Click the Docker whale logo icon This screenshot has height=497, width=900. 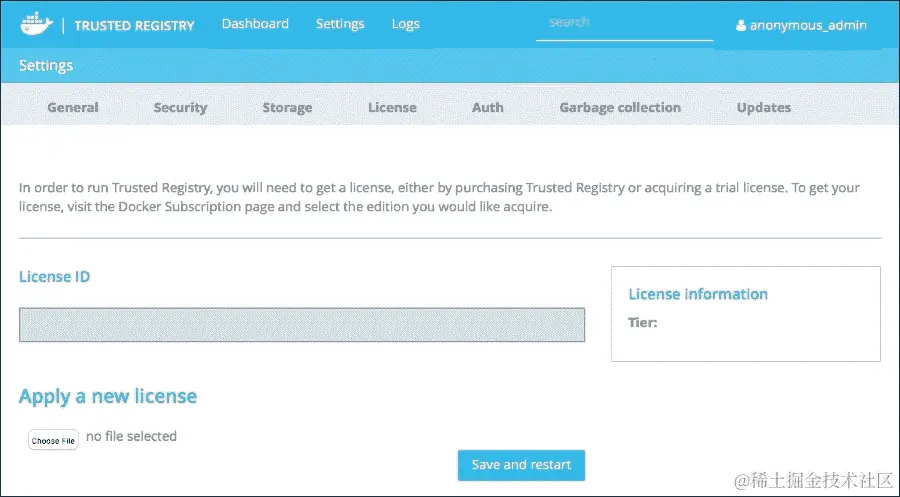point(36,24)
